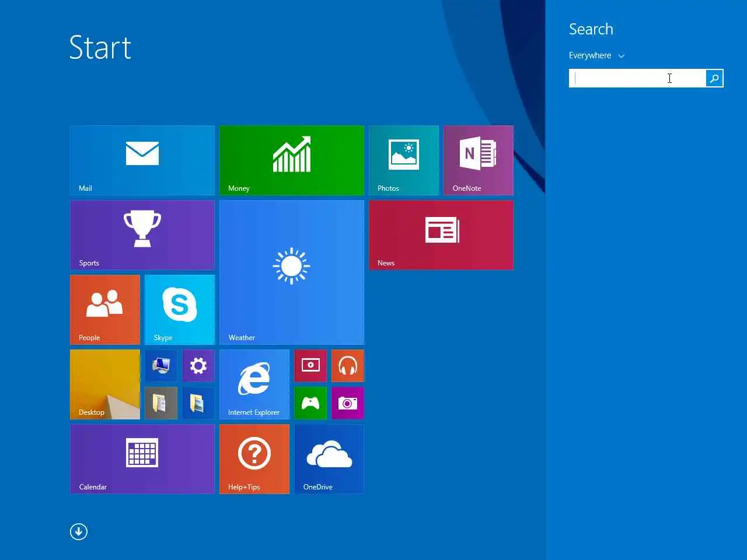Launch the Xbox Games controller tile
This screenshot has width=747, height=560.
[x=310, y=403]
